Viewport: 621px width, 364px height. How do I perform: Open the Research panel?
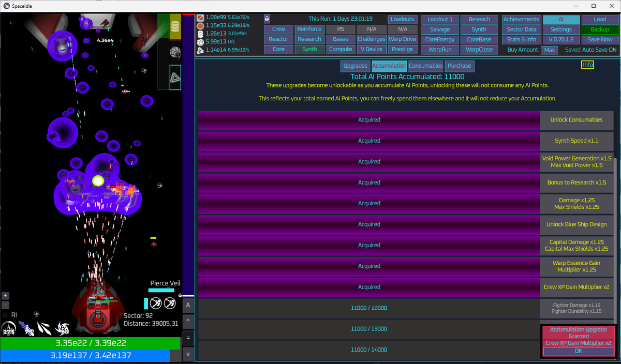click(309, 39)
